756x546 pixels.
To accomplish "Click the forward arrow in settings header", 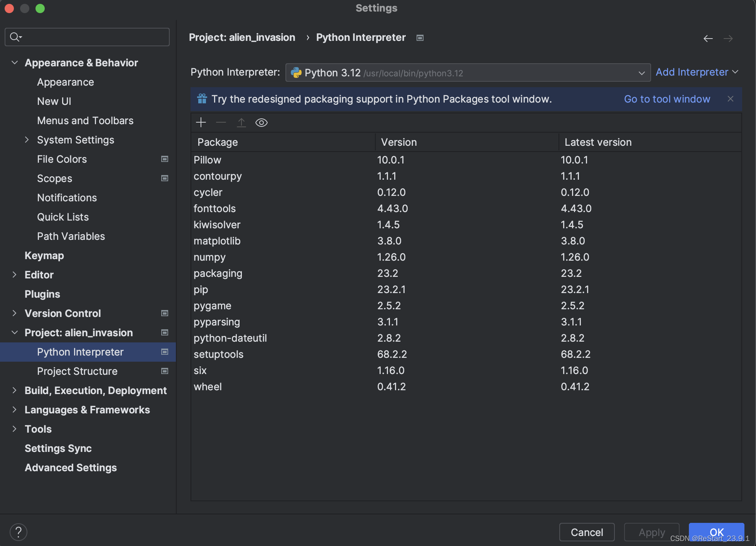I will tap(728, 39).
